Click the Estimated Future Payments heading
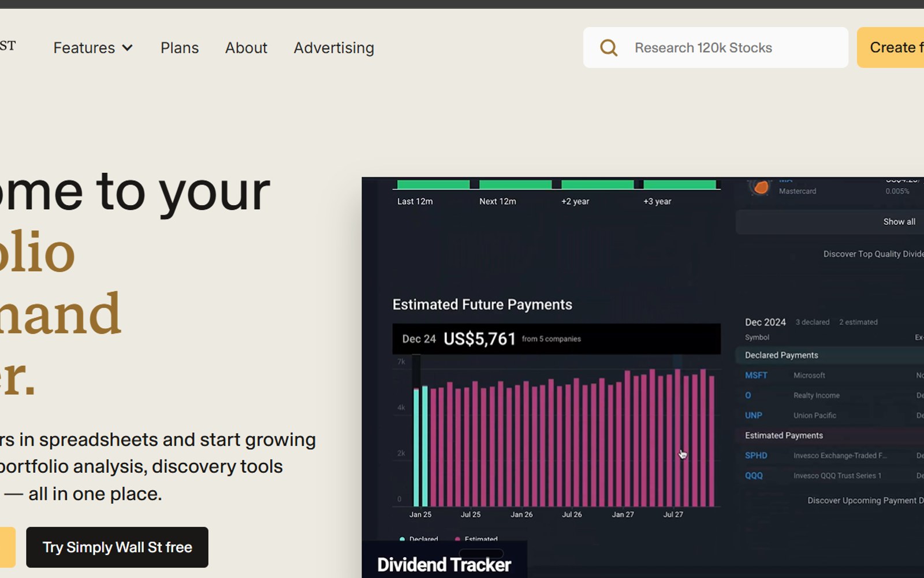 482,305
